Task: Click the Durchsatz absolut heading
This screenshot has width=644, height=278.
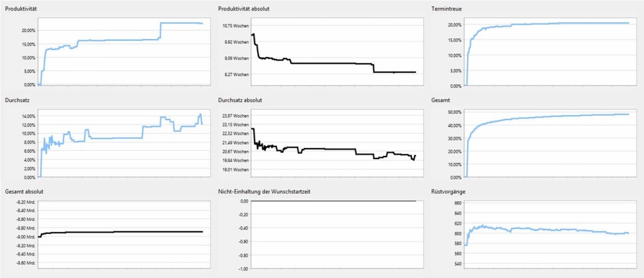Action: [241, 100]
